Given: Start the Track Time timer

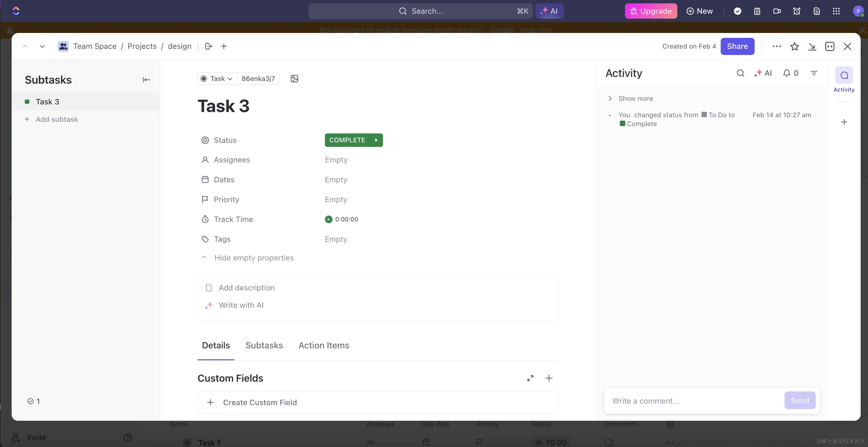Looking at the screenshot, I should 328,220.
